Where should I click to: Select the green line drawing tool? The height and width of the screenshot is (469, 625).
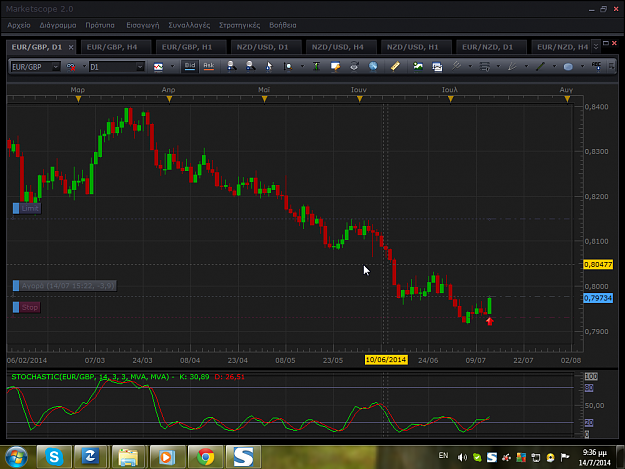(540, 66)
